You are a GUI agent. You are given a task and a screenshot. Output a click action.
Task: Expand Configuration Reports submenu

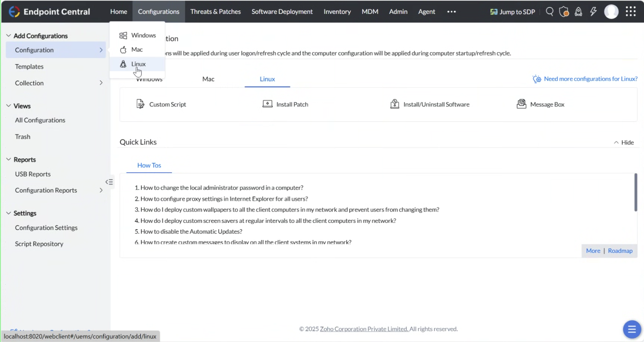click(x=101, y=190)
